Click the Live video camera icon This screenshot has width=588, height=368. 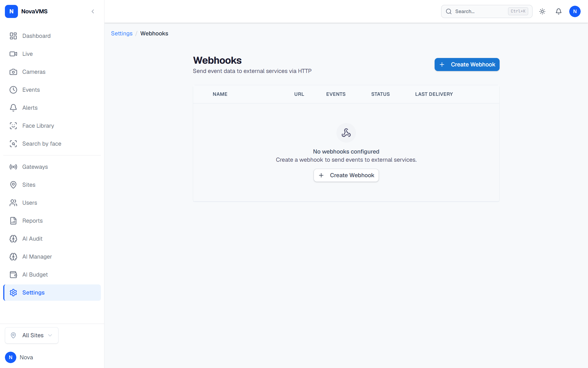tap(13, 54)
